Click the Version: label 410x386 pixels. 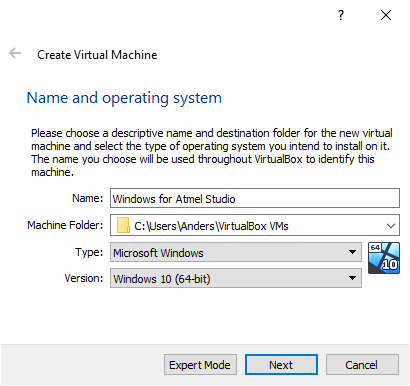click(84, 278)
